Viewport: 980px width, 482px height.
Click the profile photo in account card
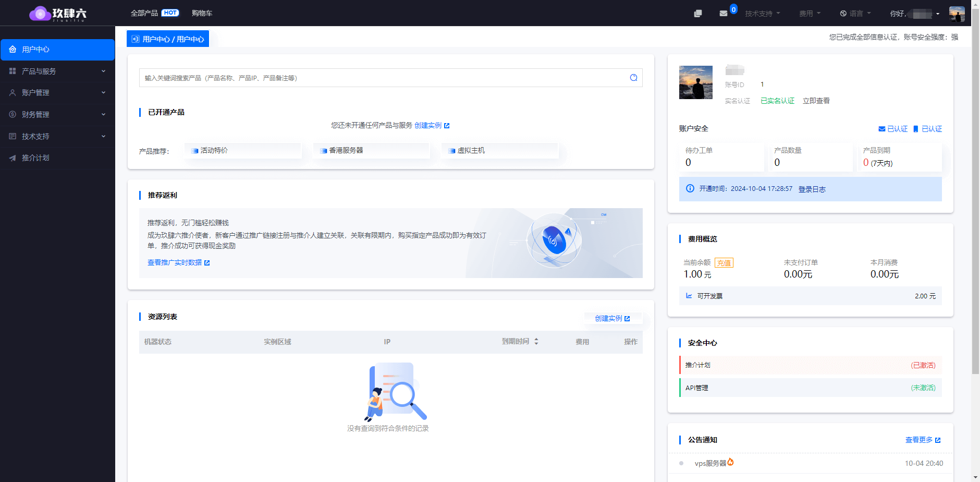696,82
